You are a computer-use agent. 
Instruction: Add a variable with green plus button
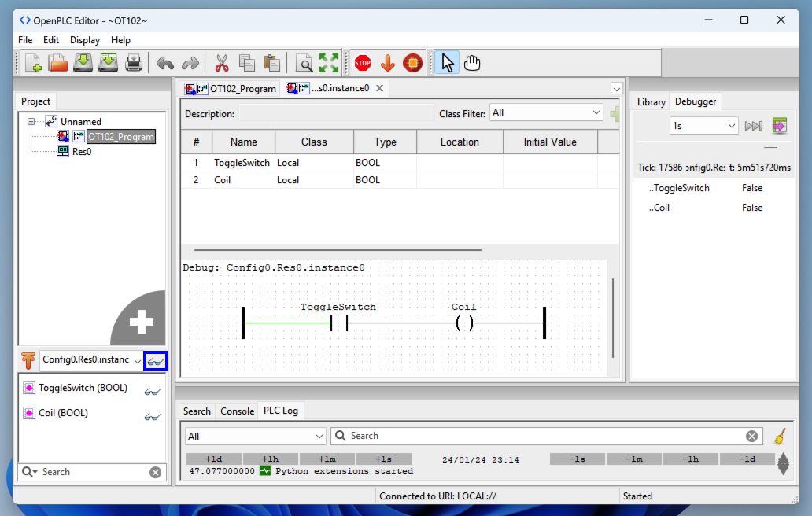[615, 113]
